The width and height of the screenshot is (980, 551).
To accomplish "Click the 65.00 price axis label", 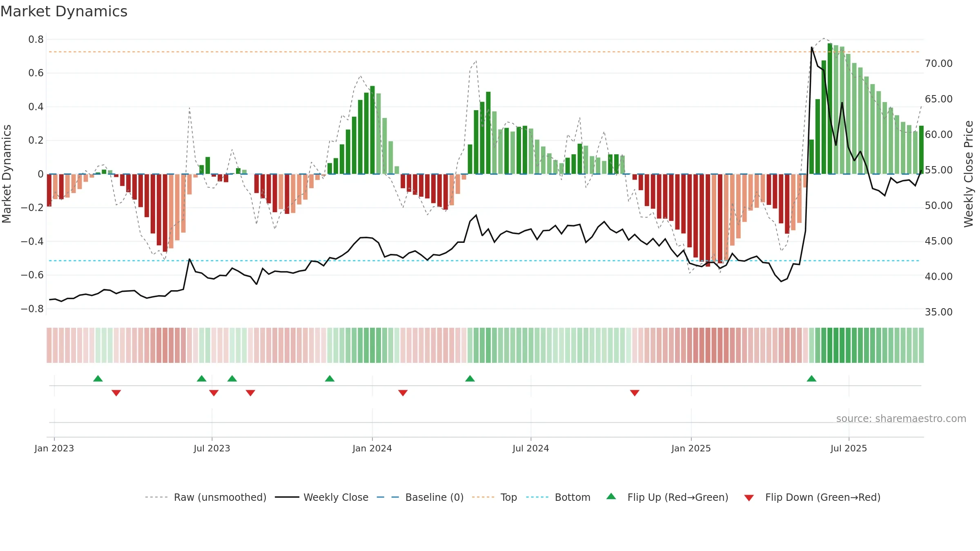I will point(939,99).
